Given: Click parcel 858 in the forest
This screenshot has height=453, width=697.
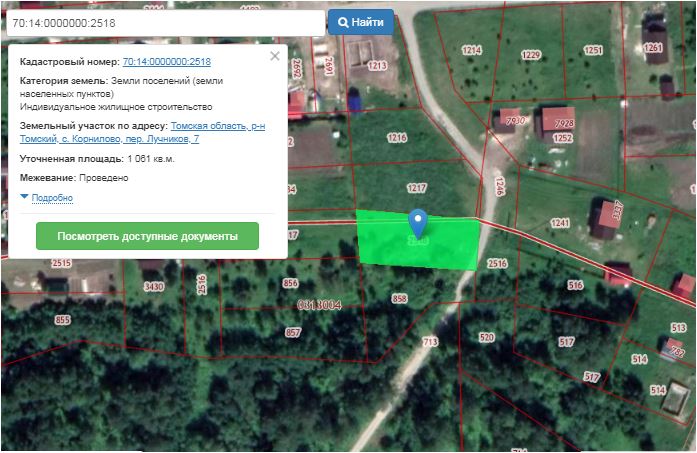Looking at the screenshot, I should click(x=399, y=299).
